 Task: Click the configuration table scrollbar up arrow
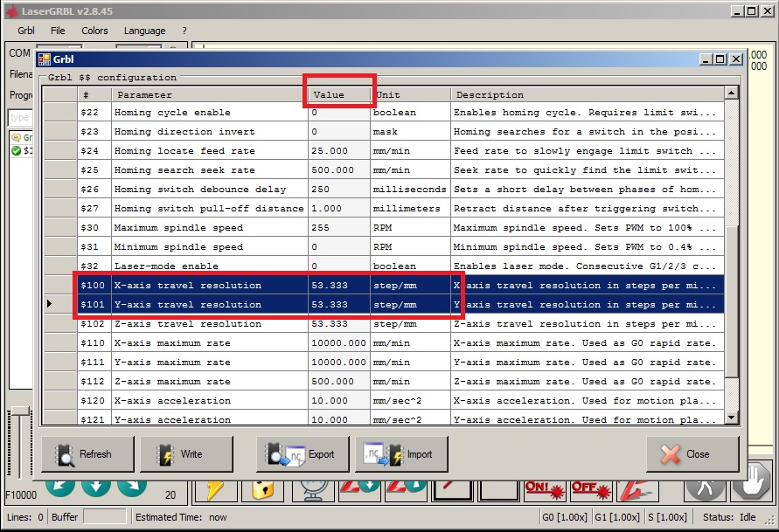[x=731, y=93]
